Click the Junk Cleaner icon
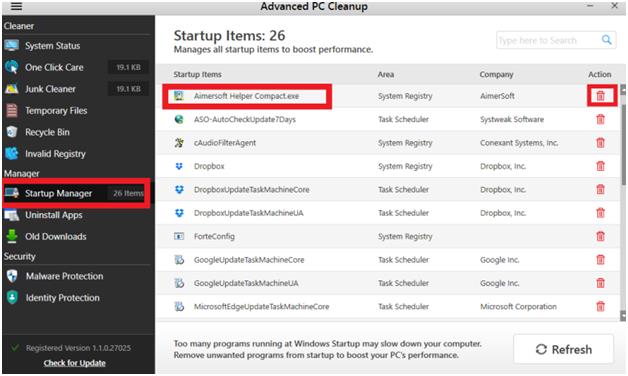Screen dimensions: 628x376 tap(12, 88)
